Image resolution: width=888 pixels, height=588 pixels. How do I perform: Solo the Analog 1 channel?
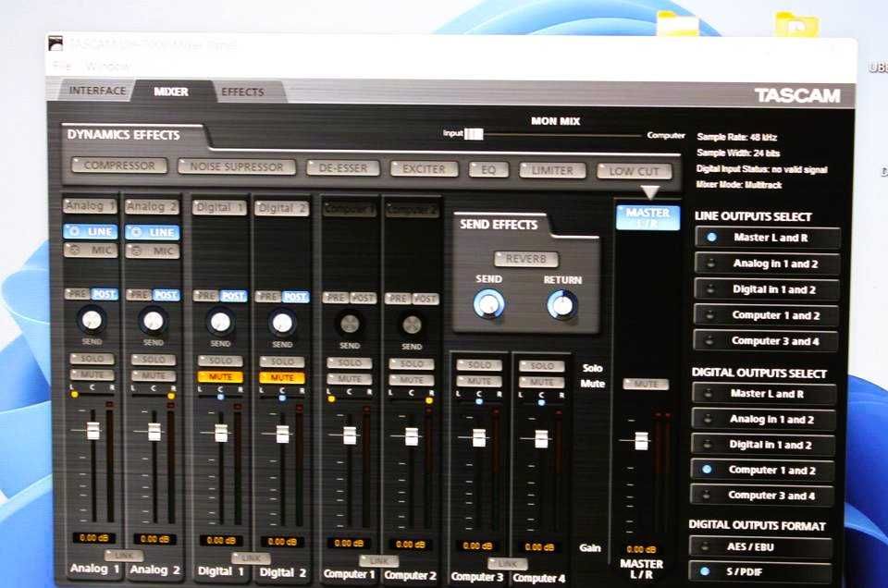tap(92, 358)
